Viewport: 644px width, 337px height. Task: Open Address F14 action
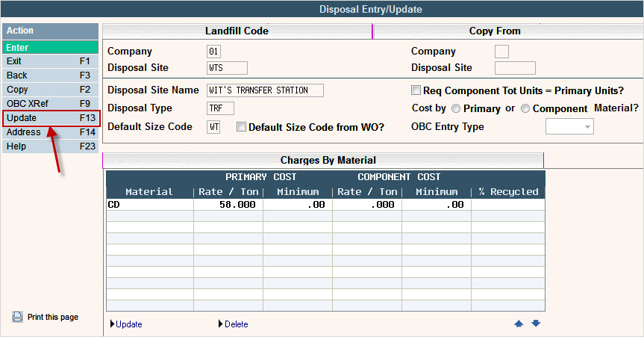(51, 132)
